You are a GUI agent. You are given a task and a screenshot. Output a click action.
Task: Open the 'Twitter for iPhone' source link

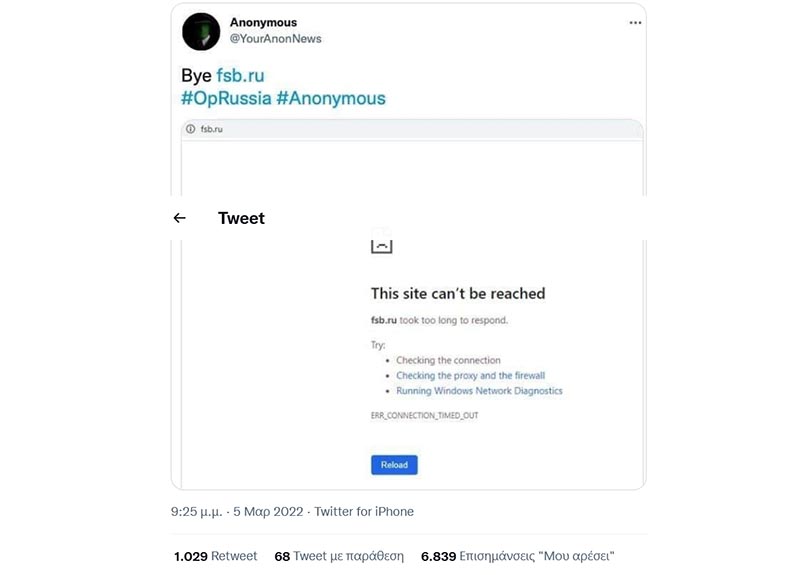(x=364, y=512)
